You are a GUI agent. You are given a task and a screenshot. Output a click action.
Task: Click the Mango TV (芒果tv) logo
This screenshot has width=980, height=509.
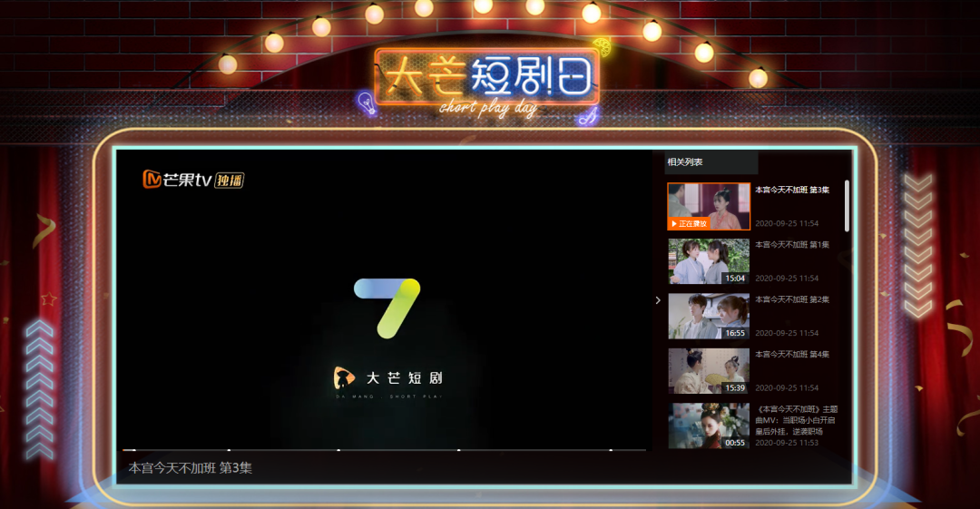pyautogui.click(x=177, y=180)
